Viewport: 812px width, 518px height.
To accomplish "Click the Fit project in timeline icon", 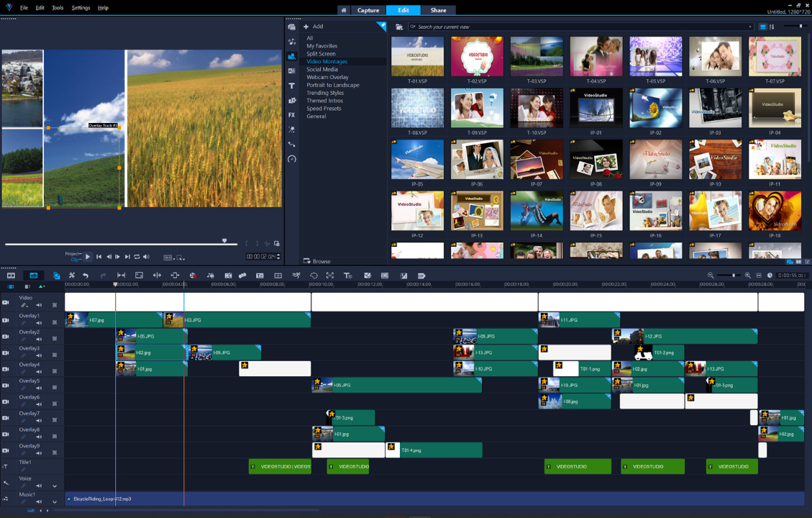I will pyautogui.click(x=759, y=276).
